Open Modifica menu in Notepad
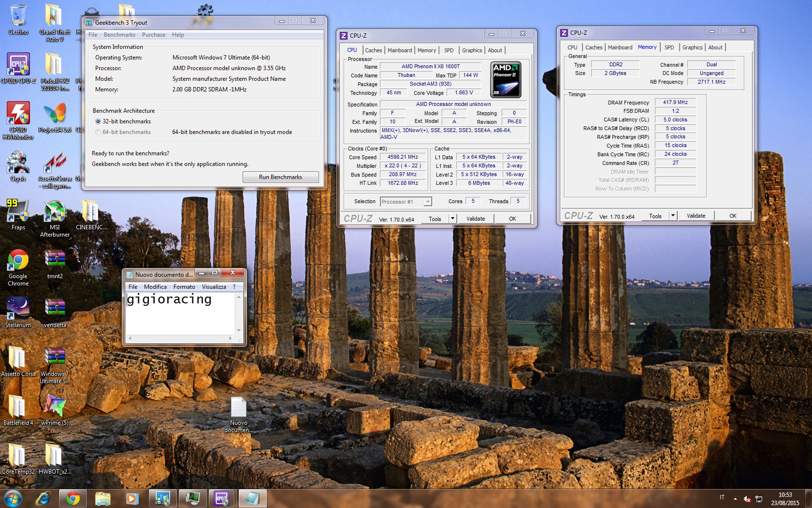Image resolution: width=812 pixels, height=508 pixels. [x=155, y=287]
